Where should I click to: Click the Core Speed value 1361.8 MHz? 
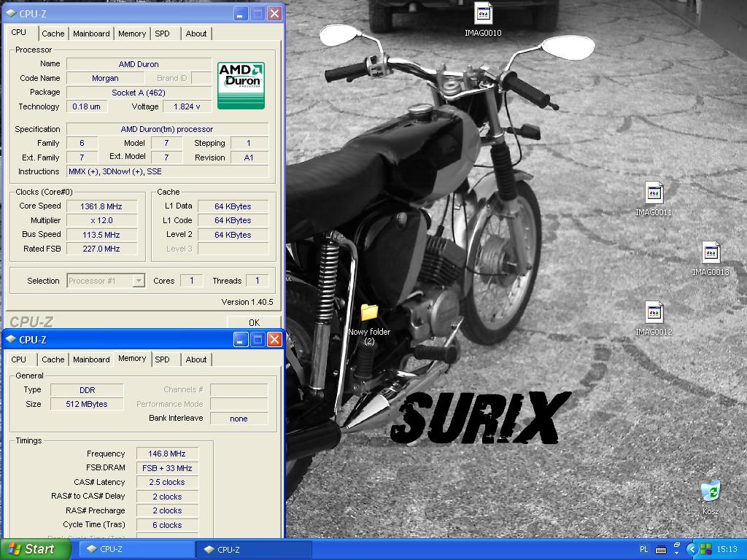point(101,206)
